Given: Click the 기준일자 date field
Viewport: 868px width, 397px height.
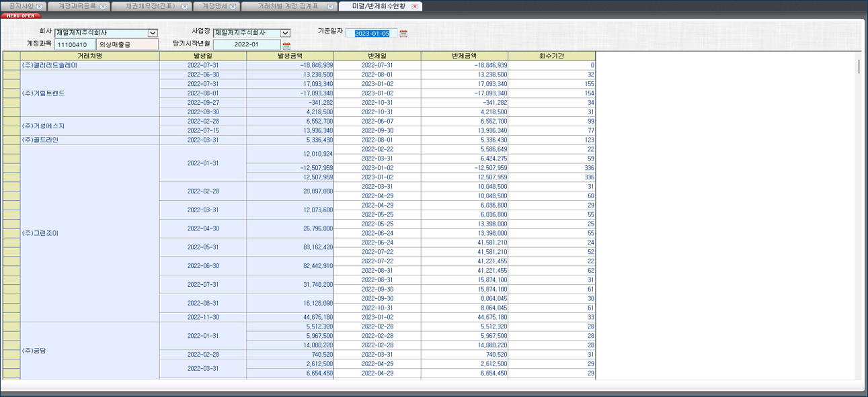Looking at the screenshot, I should [x=372, y=34].
